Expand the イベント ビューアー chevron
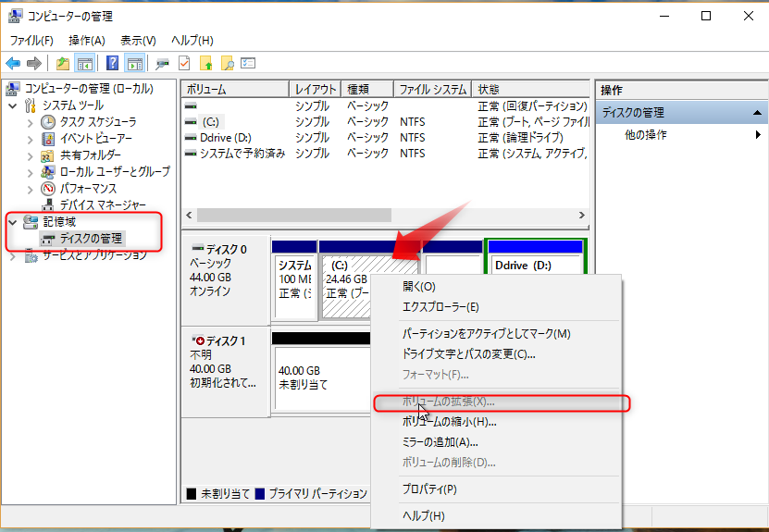Viewport: 769px width, 532px height. pyautogui.click(x=31, y=140)
